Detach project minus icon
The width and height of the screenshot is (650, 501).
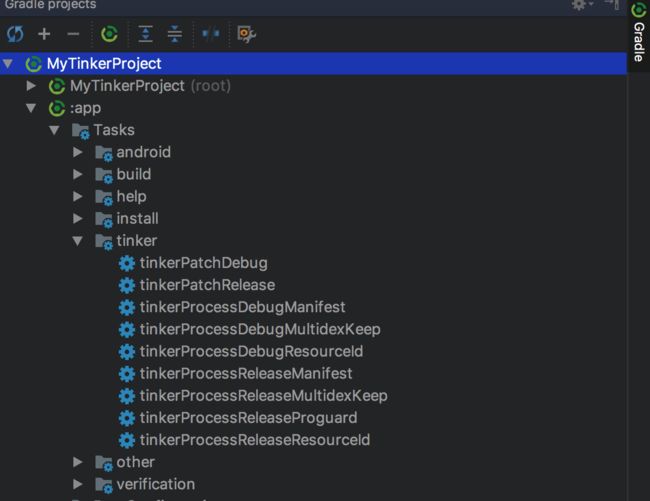click(x=73, y=34)
